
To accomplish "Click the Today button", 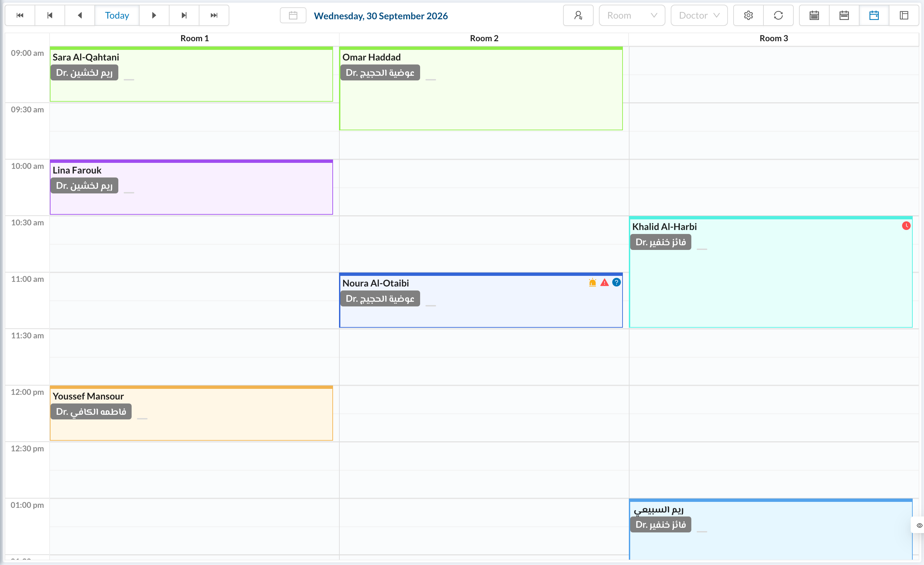I will pos(117,15).
